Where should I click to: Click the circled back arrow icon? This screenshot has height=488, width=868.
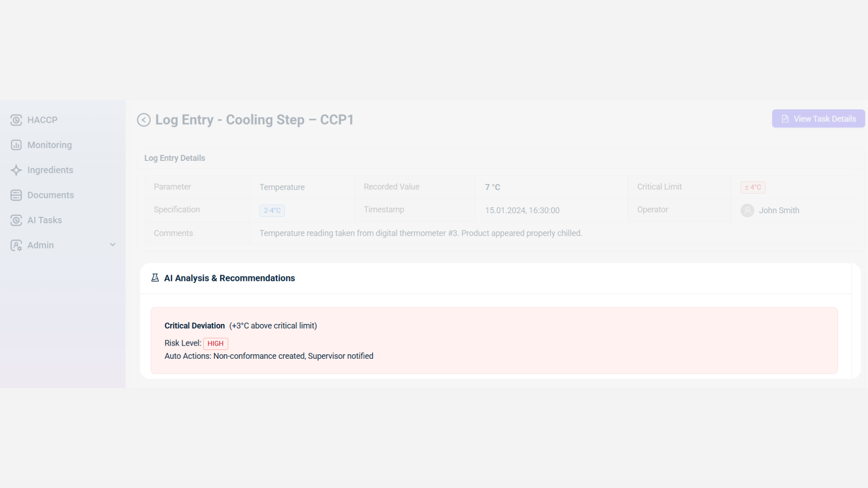(144, 120)
